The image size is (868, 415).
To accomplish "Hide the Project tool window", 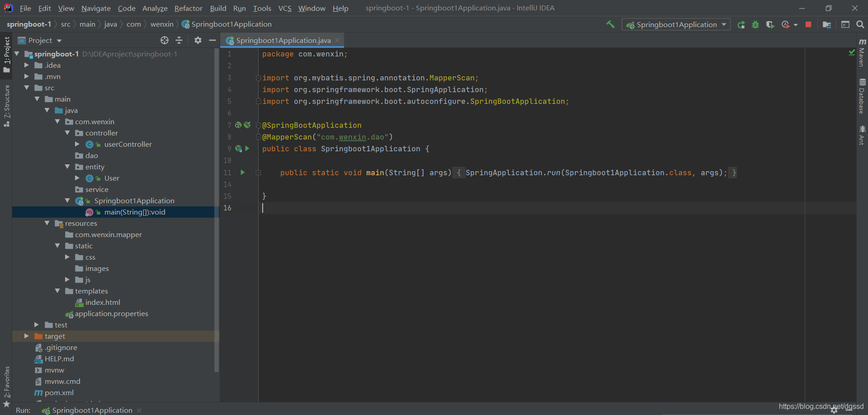I will [x=212, y=40].
